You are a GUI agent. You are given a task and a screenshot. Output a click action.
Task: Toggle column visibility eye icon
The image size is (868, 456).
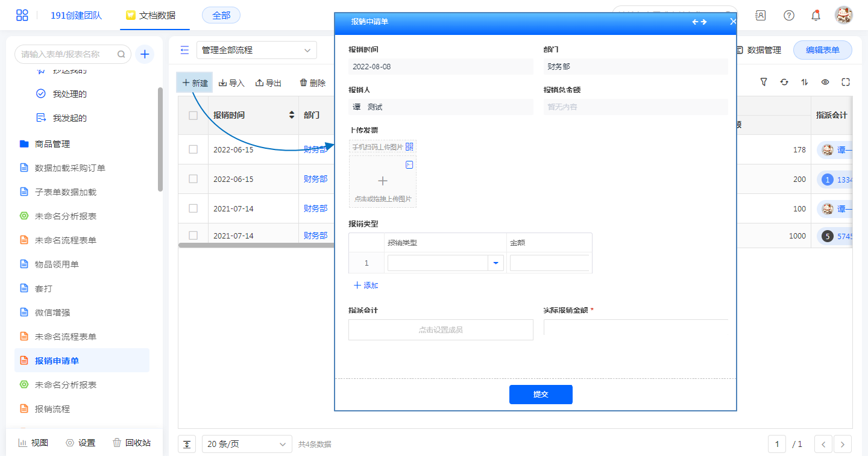825,83
